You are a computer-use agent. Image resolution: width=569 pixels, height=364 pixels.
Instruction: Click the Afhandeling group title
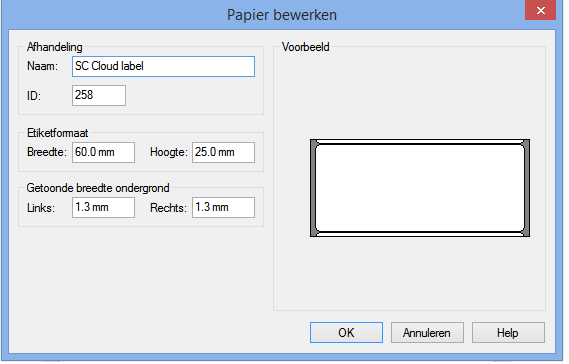(x=55, y=47)
